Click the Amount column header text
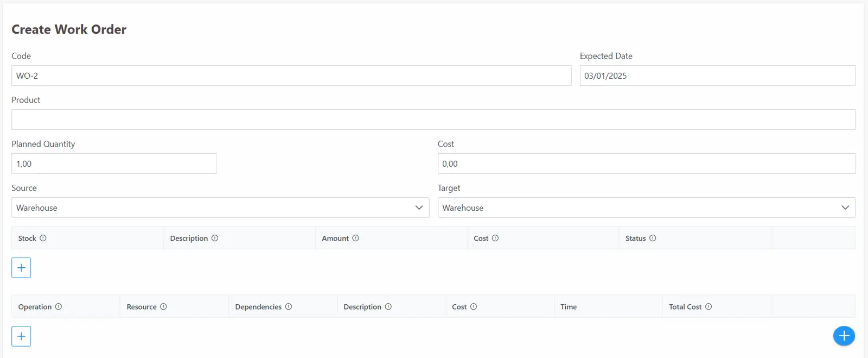 click(x=335, y=238)
